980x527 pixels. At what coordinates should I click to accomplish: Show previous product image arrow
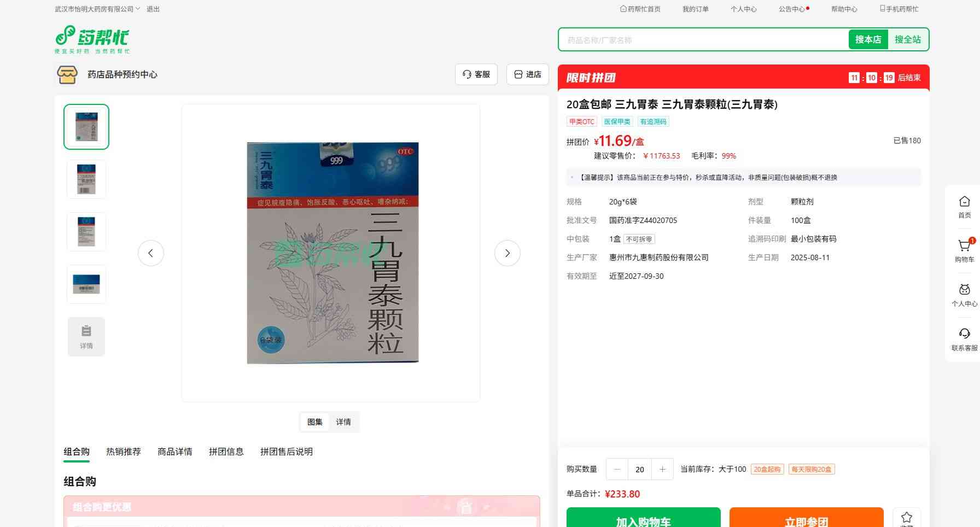151,253
